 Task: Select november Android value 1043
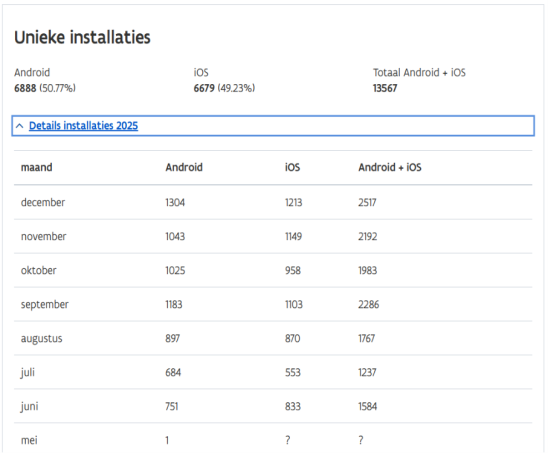pos(175,237)
